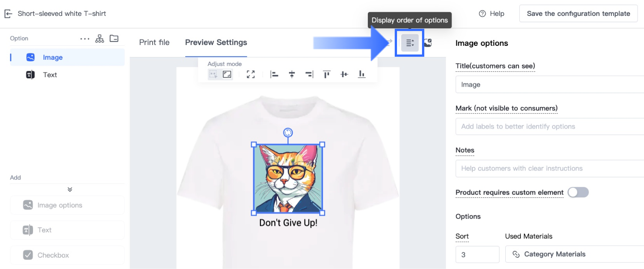The height and width of the screenshot is (269, 644).
Task: Click the Mark field to add labels
Action: click(x=550, y=126)
